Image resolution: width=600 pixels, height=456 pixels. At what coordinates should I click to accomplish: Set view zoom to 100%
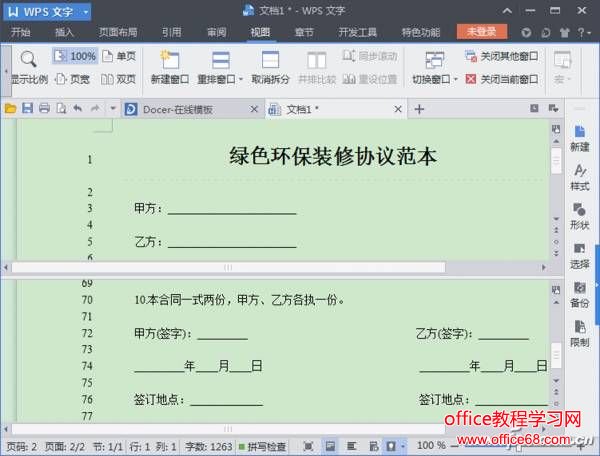click(75, 56)
